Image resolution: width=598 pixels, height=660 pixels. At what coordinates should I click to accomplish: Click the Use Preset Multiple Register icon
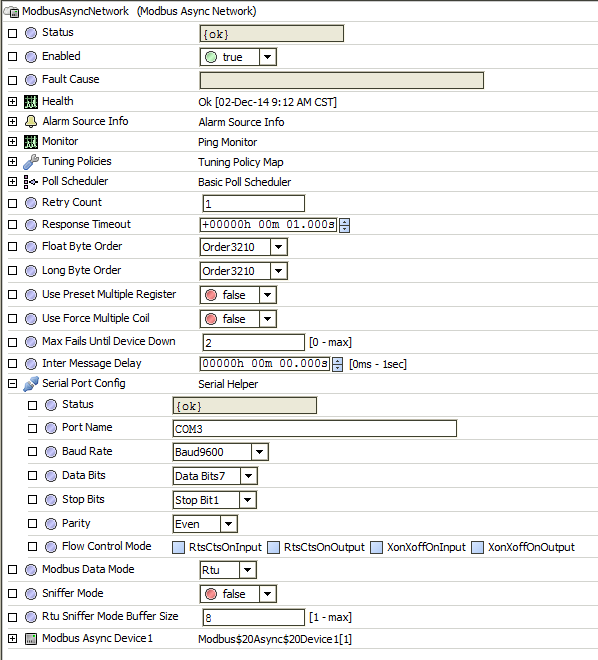31,295
